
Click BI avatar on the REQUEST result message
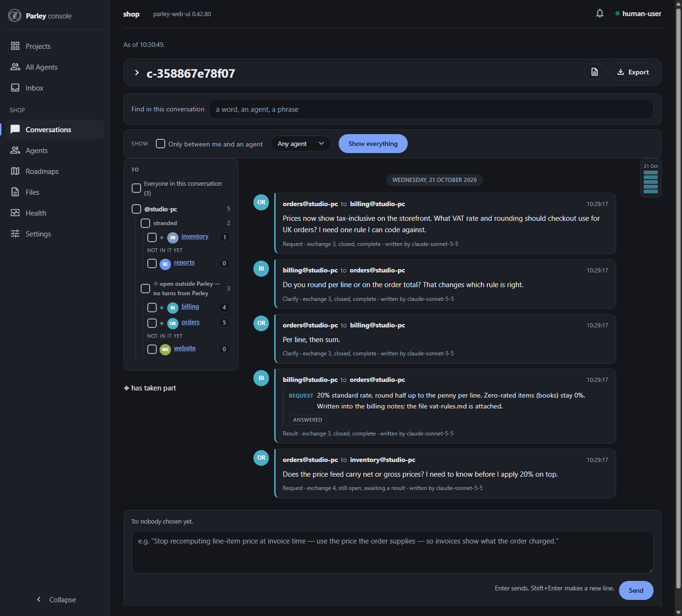click(x=261, y=378)
